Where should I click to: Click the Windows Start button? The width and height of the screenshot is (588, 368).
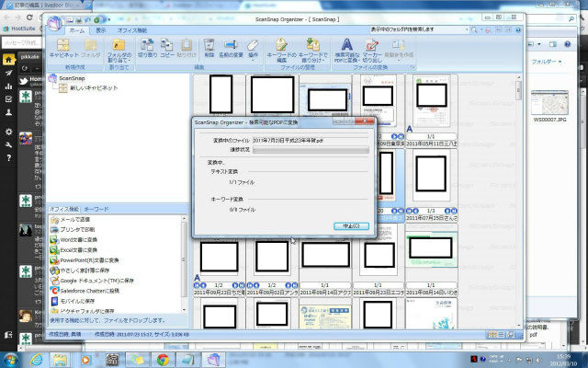coord(10,360)
